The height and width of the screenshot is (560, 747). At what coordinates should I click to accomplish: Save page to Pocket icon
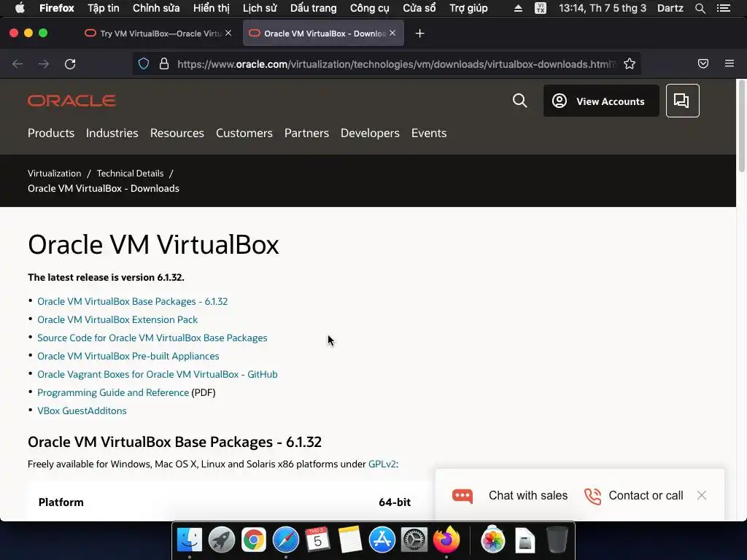click(703, 64)
